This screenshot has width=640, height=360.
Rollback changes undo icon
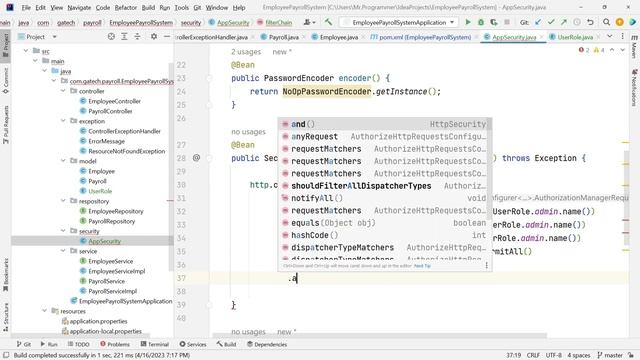click(x=590, y=22)
